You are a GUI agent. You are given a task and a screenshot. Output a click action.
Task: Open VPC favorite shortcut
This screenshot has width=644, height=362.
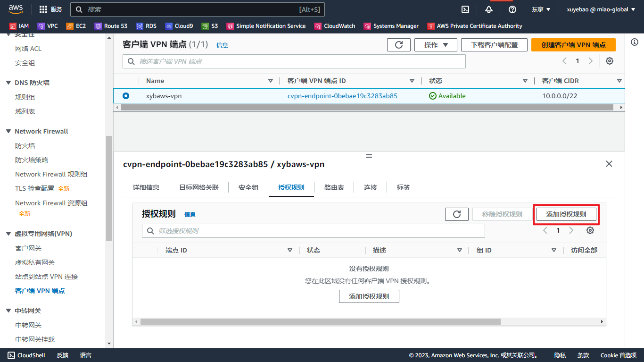pos(48,26)
